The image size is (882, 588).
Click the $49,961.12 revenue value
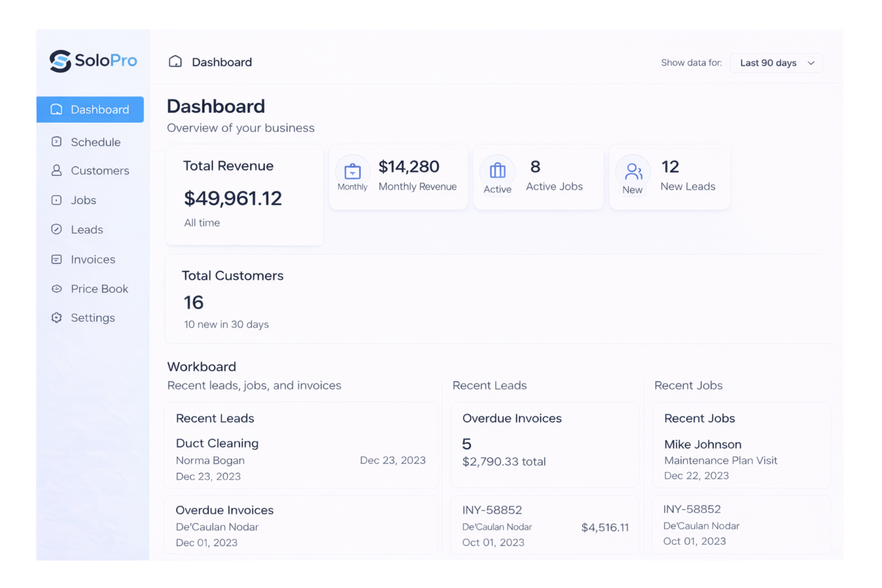(x=233, y=198)
